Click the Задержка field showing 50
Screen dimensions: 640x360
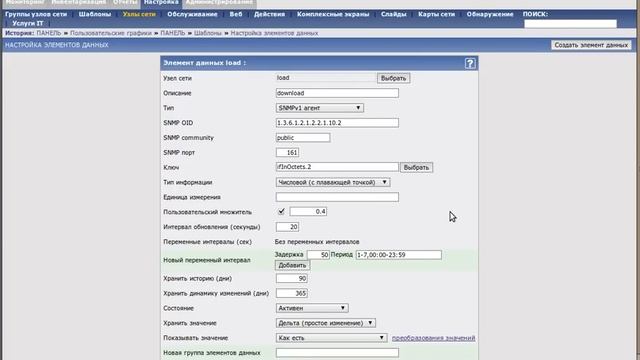click(x=318, y=255)
